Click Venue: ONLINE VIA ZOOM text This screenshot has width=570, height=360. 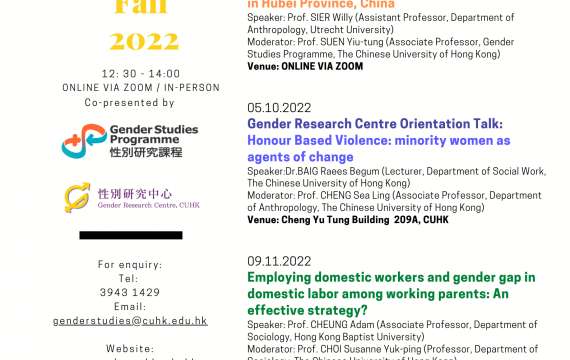tap(305, 66)
